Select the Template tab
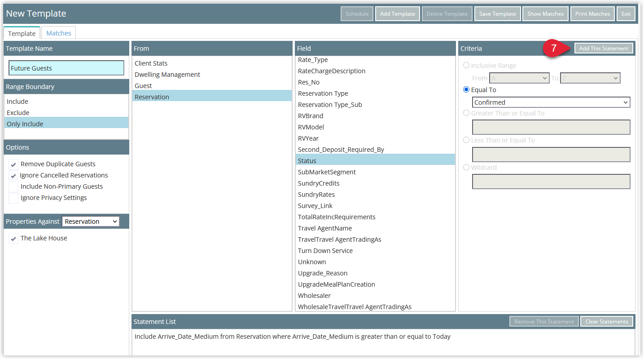The height and width of the screenshot is (359, 644). 22,33
